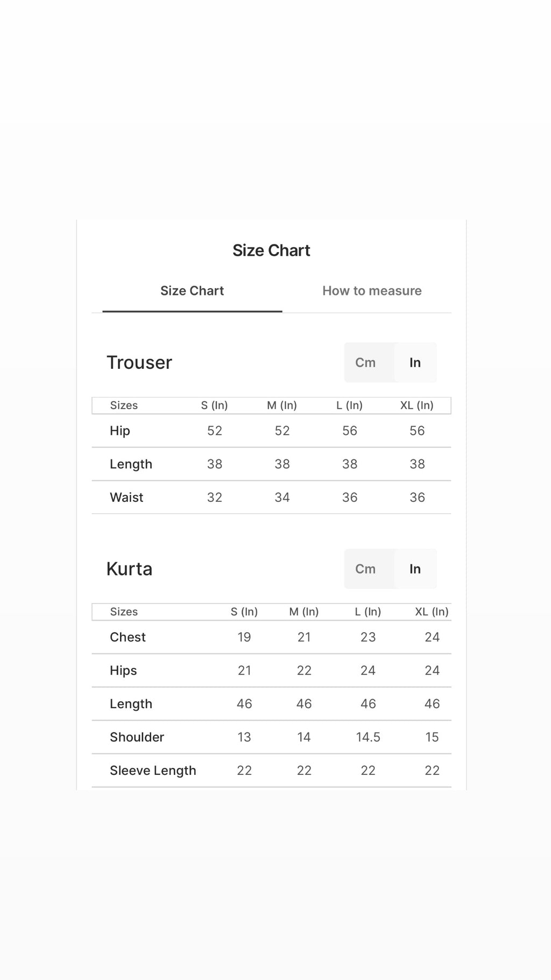The width and height of the screenshot is (551, 980).
Task: Select the Shoulder row label
Action: pos(137,737)
